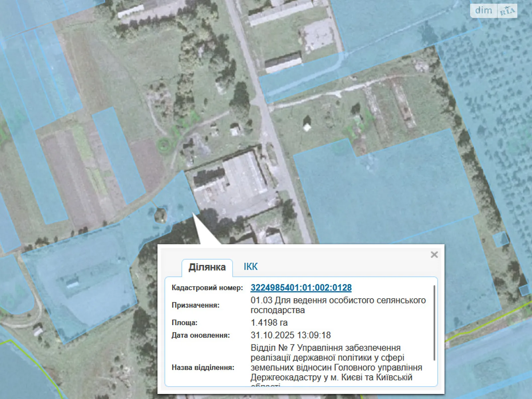
Task: Select the Ділянка tab
Action: click(207, 267)
